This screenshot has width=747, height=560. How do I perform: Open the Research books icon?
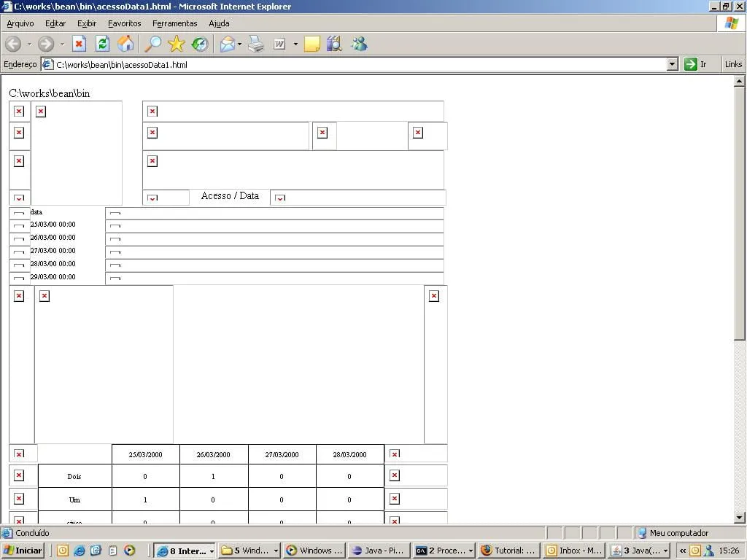tap(335, 44)
